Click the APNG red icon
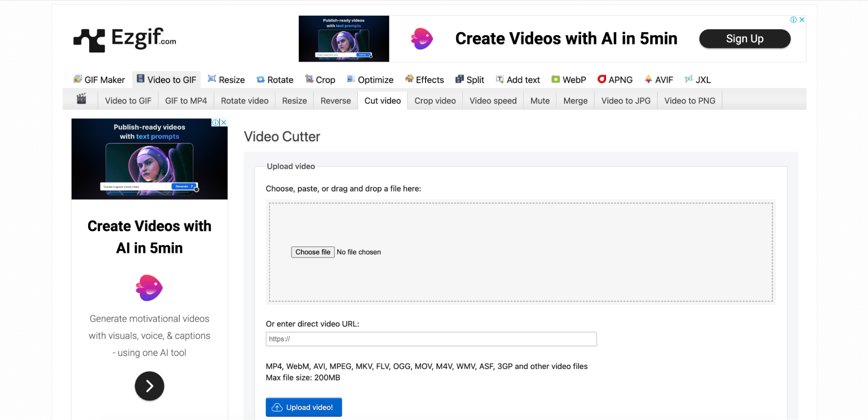Screen dimensions: 868x420 coord(601,79)
